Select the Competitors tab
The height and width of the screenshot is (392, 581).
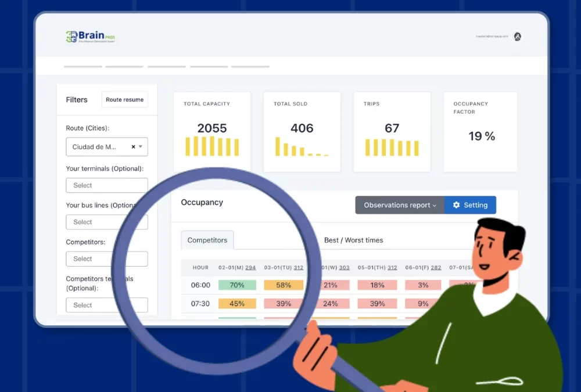point(207,240)
